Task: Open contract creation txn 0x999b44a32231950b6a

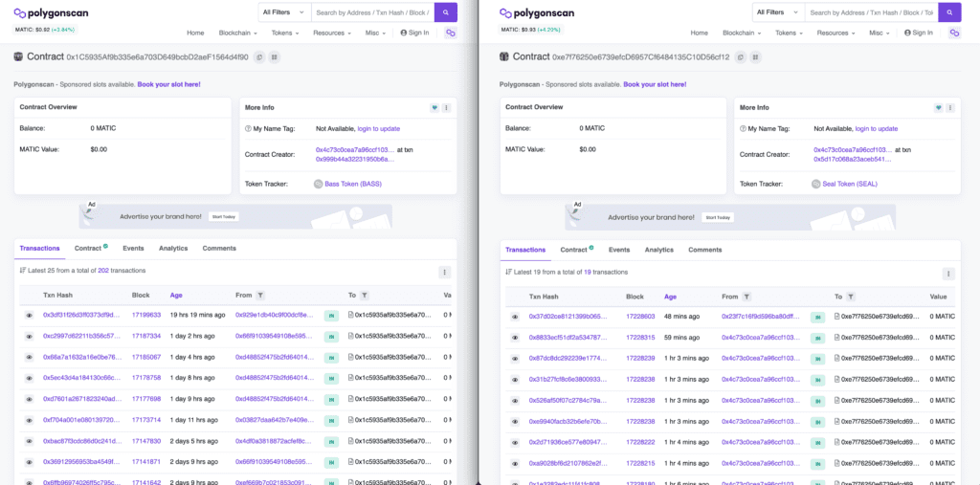Action: pyautogui.click(x=355, y=160)
